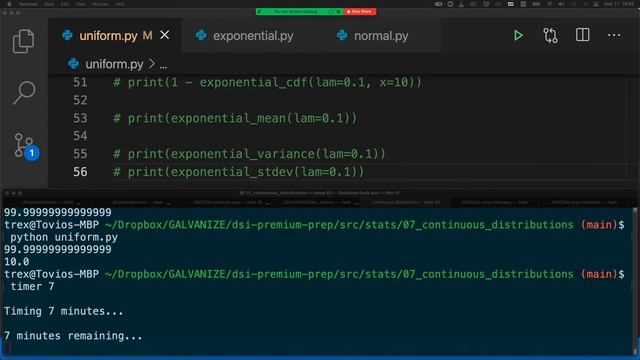Click the exponential_mean comment on line 53
640x360 pixels.
click(235, 118)
